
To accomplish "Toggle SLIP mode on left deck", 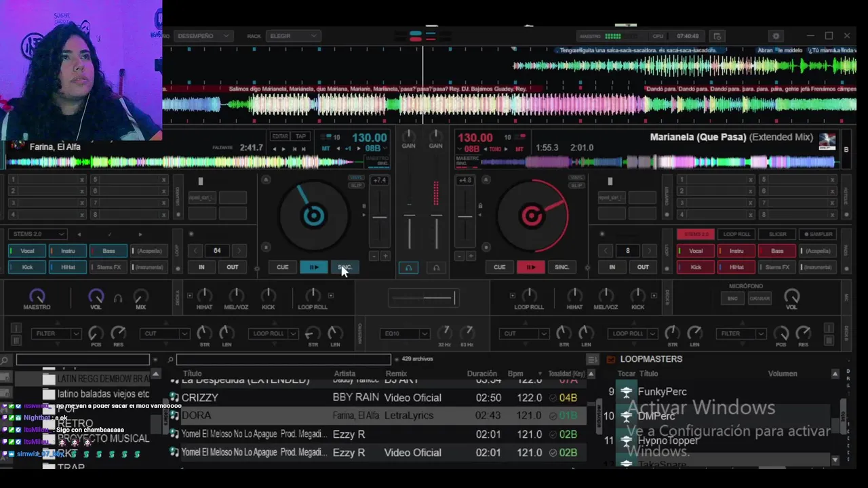I will tap(357, 186).
